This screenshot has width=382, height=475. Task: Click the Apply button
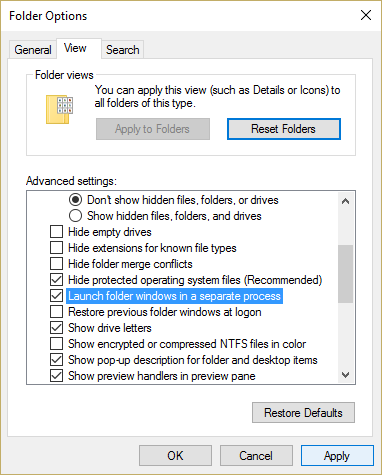337,455
